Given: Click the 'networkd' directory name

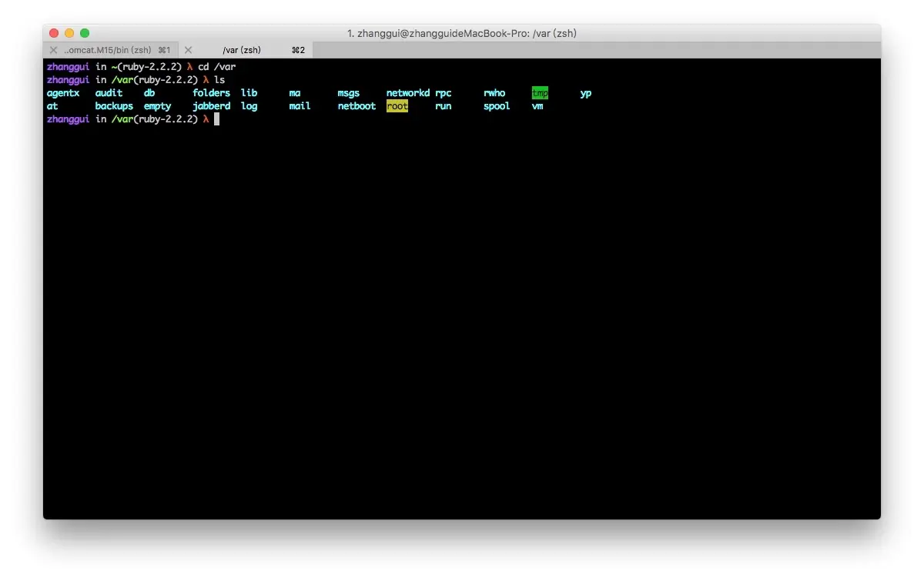Looking at the screenshot, I should tap(408, 93).
